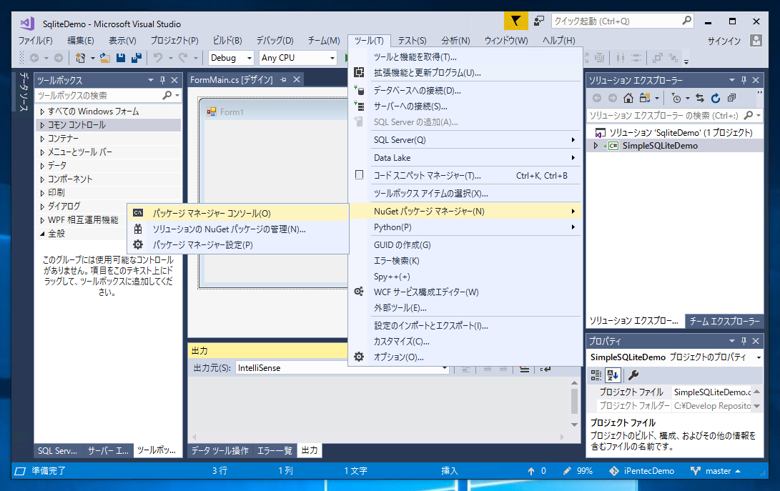Click Solution Explorer Sync icon
The image size is (780, 491).
[x=700, y=98]
